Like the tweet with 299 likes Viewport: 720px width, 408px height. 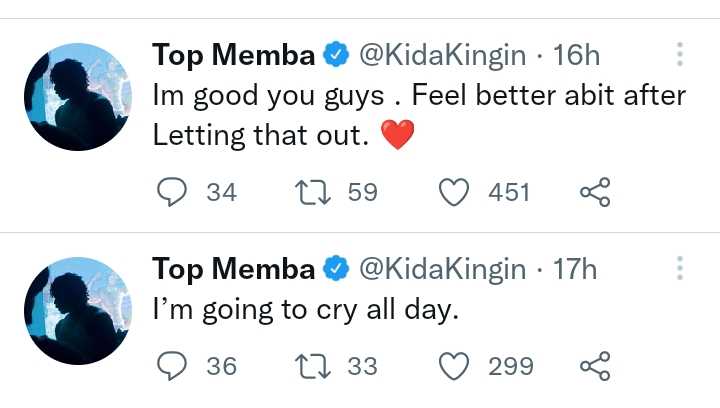[x=456, y=366]
